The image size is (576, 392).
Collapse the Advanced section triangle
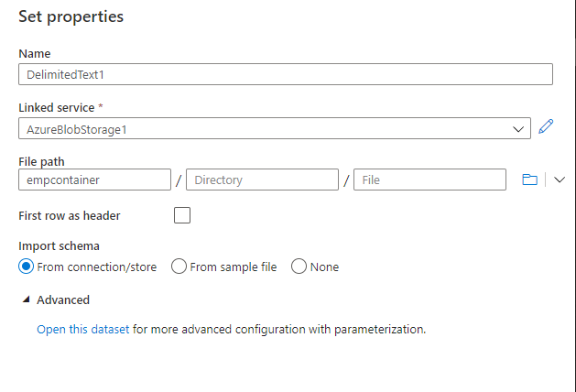tap(26, 299)
